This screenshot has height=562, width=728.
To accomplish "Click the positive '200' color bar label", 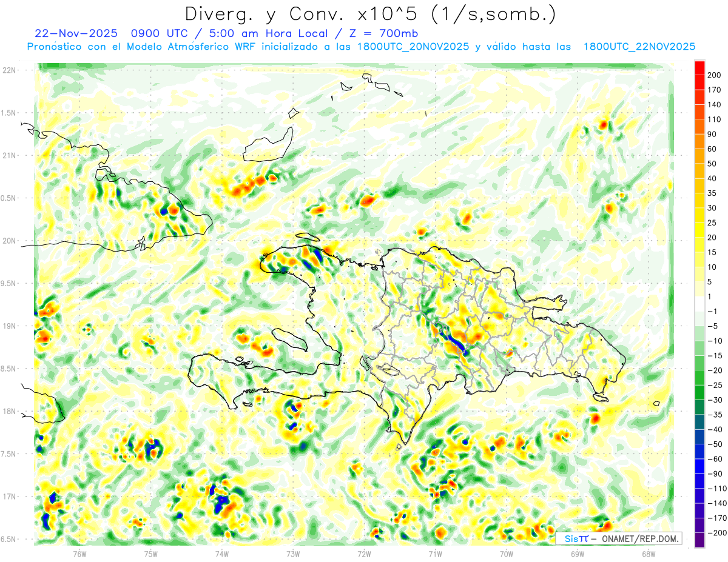I will (x=714, y=75).
